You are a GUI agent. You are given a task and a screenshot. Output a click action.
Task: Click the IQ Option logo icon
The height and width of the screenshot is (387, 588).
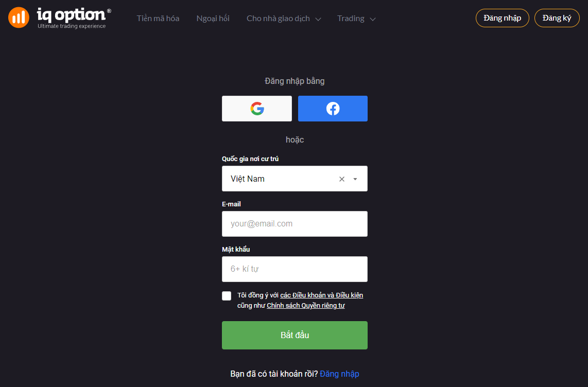[19, 18]
